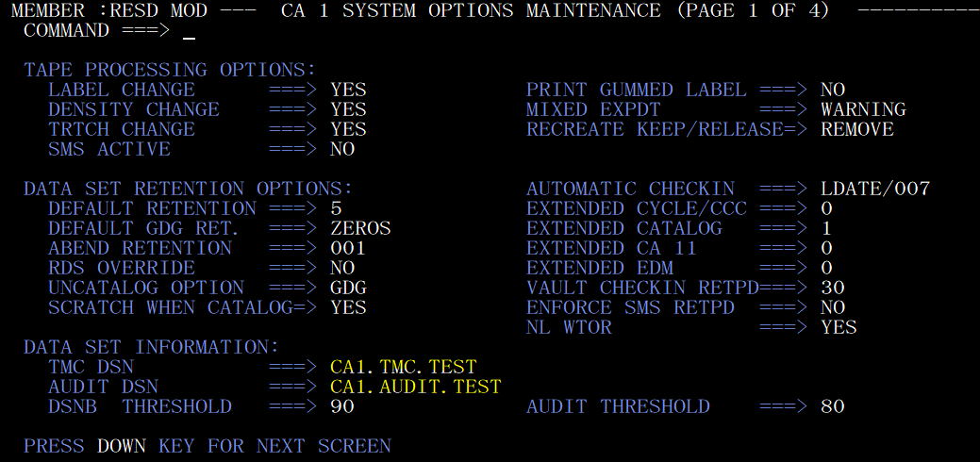
Task: Click the EXTENDED CATALOG label
Action: click(x=623, y=229)
